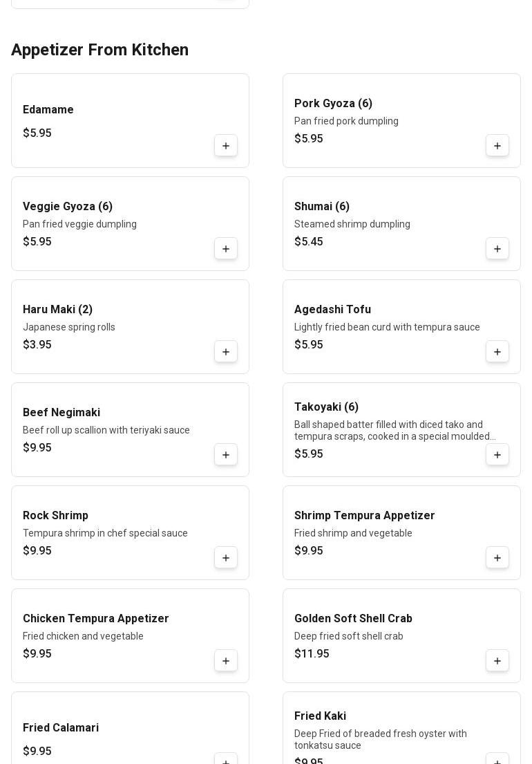This screenshot has width=532, height=764.
Task: Add Takoyaki (6) to the order
Action: click(497, 455)
